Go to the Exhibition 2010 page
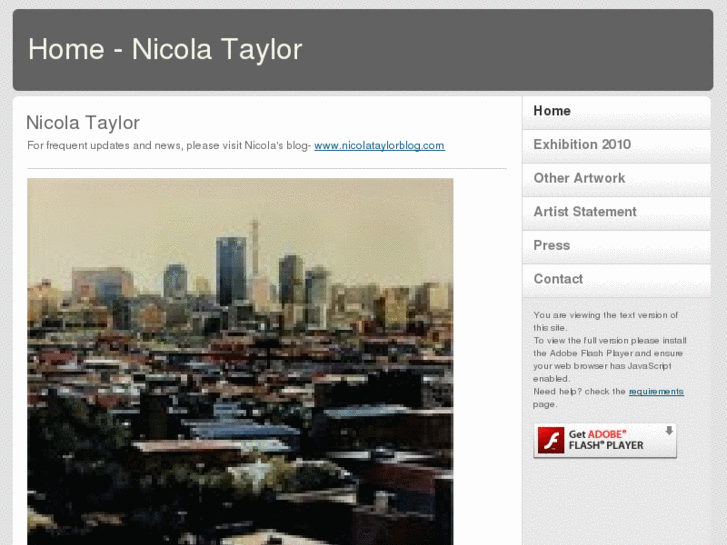Image resolution: width=727 pixels, height=545 pixels. [616, 145]
